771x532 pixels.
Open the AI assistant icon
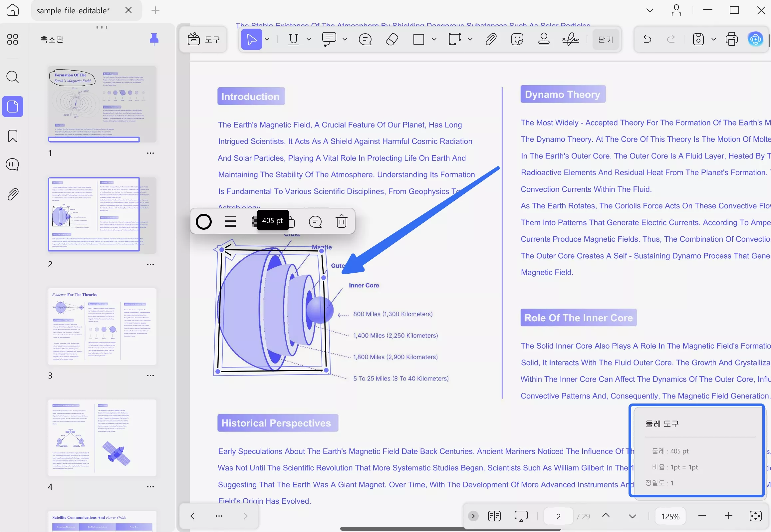[756, 39]
